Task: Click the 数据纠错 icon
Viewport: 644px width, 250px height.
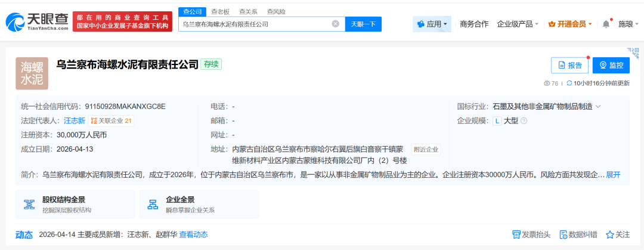Action: [563, 235]
